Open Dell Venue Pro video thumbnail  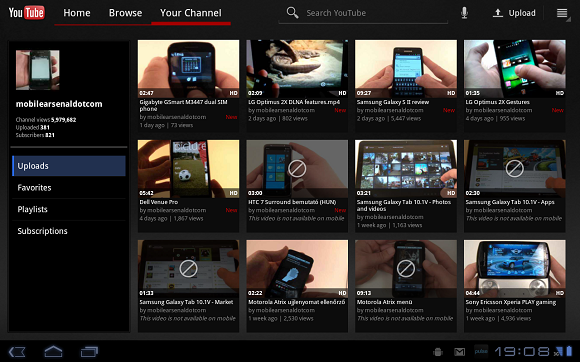[x=188, y=169]
